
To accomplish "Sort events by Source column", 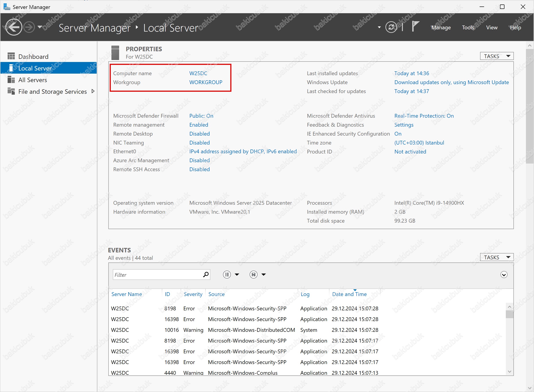I will tap(216, 294).
